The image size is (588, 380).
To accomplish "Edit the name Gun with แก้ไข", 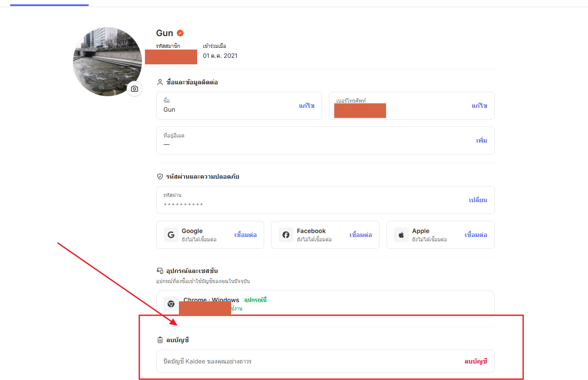I will (x=307, y=106).
